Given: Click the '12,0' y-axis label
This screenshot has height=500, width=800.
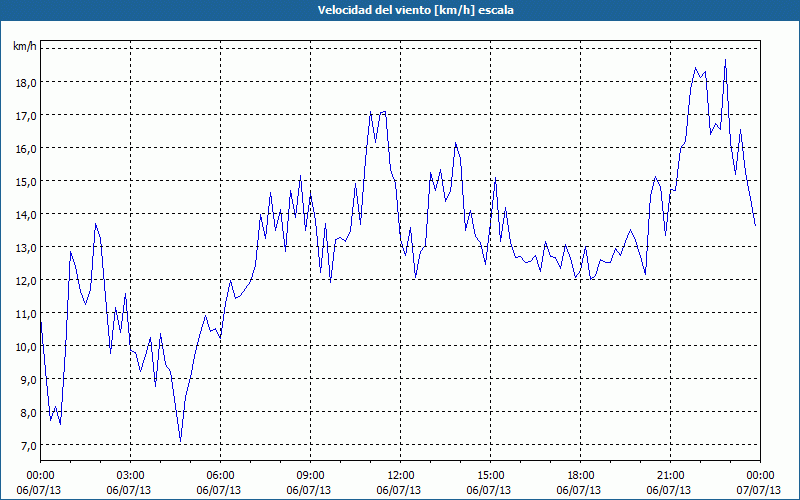Looking at the screenshot, I should coord(27,281).
